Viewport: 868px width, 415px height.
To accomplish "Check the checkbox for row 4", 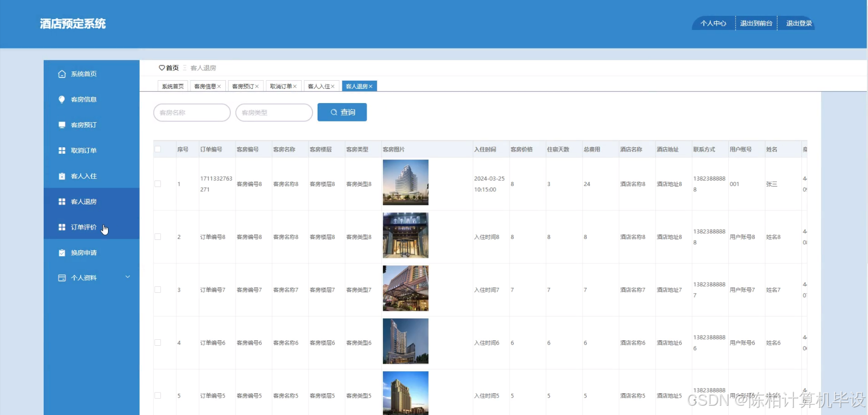I will click(158, 342).
